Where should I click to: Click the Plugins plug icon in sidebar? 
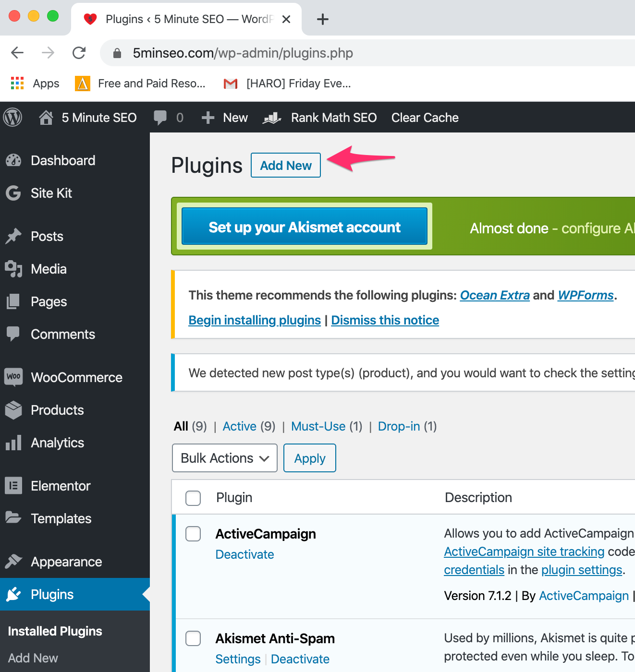[13, 594]
